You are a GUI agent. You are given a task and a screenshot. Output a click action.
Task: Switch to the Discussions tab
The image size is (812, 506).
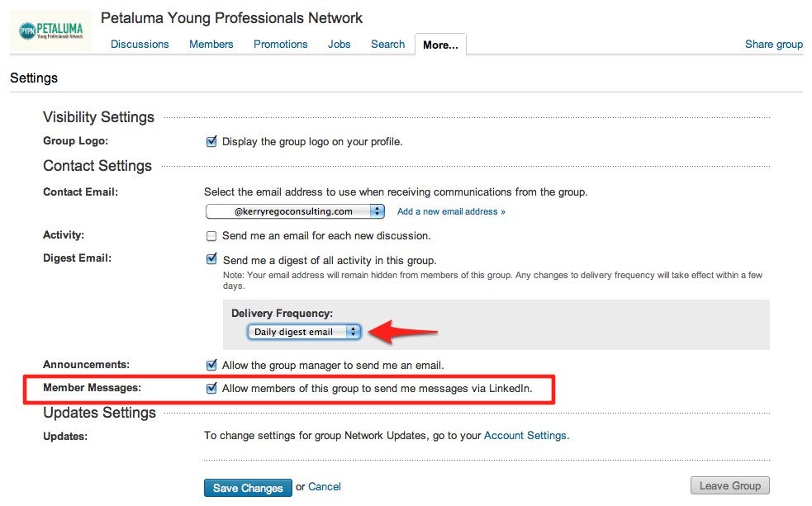pyautogui.click(x=139, y=45)
